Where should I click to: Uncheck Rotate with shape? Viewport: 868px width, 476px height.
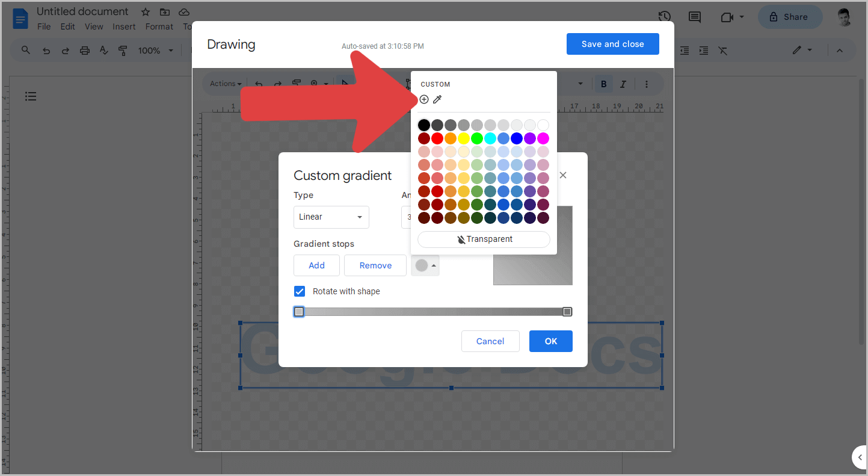click(x=300, y=291)
